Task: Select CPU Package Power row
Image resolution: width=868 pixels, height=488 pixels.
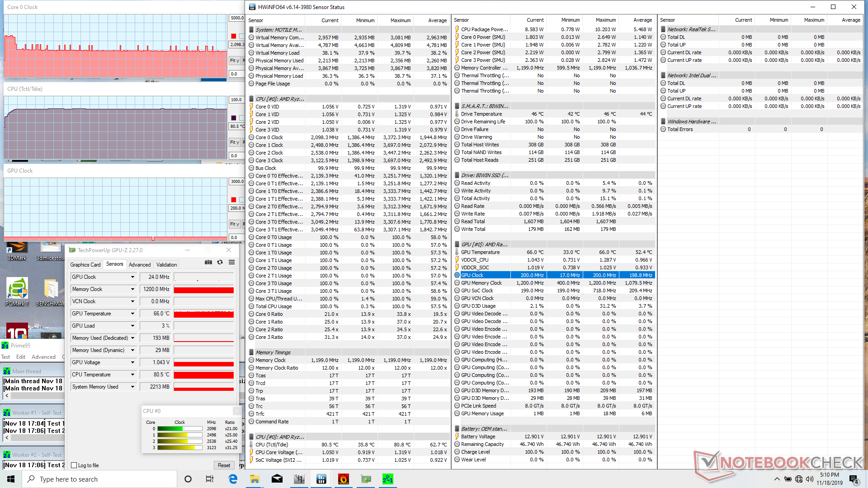Action: 554,29
